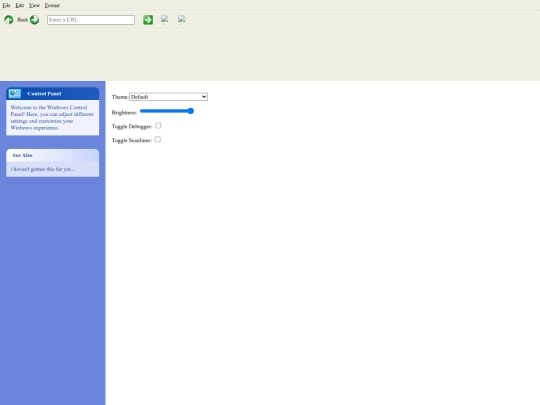This screenshot has height=405, width=540.
Task: Click the second broken image icon in toolbar
Action: pos(182,19)
